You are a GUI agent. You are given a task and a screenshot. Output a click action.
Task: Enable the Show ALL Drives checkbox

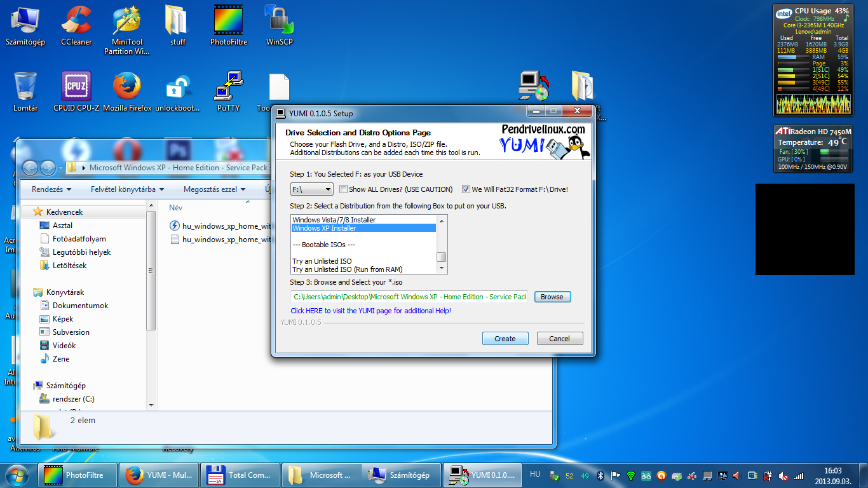click(344, 189)
